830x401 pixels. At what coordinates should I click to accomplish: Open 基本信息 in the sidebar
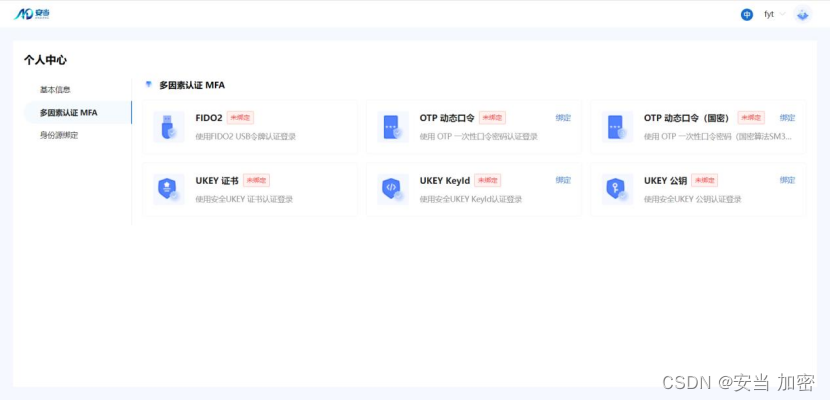[x=55, y=90]
